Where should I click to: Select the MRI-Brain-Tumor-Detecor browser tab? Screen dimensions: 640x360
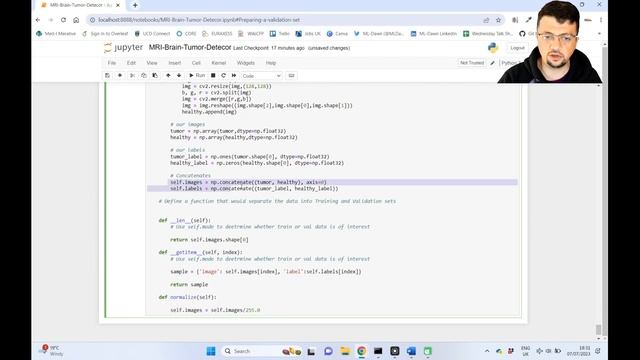click(x=81, y=5)
